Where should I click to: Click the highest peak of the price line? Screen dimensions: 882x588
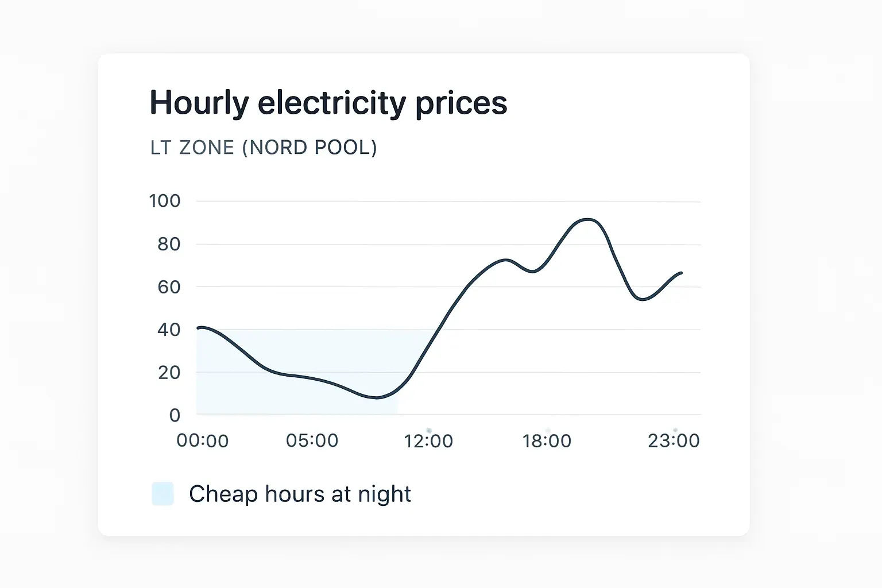point(587,219)
